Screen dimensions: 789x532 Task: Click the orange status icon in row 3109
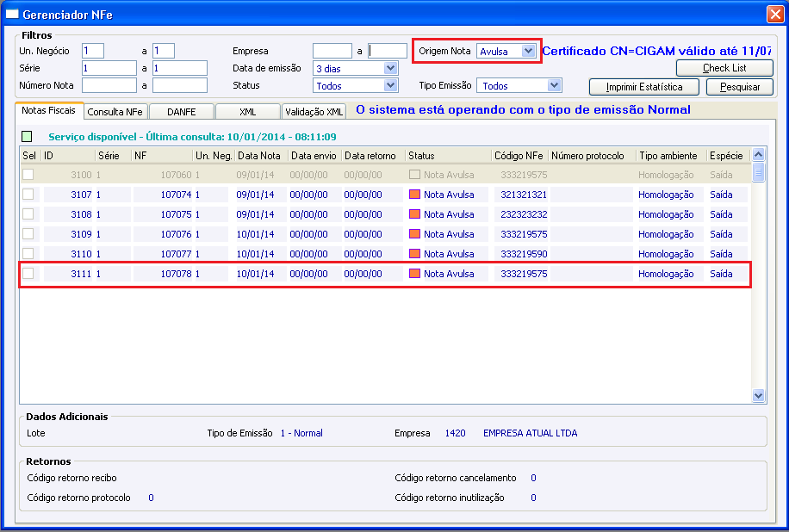click(414, 234)
